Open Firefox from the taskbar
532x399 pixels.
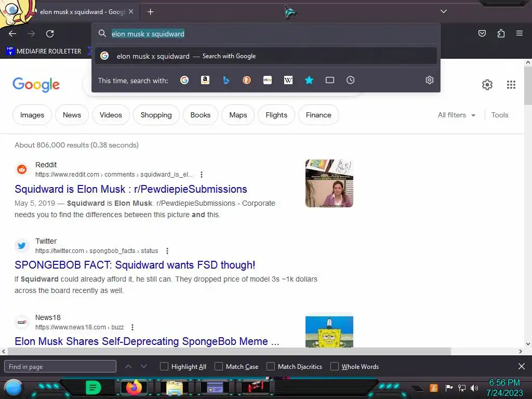coord(134,388)
